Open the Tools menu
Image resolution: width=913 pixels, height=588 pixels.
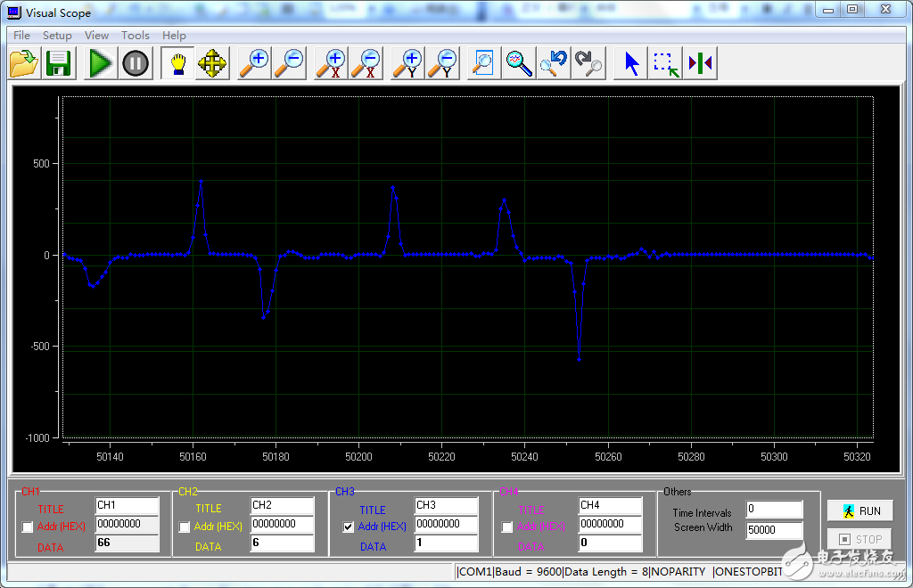point(136,36)
